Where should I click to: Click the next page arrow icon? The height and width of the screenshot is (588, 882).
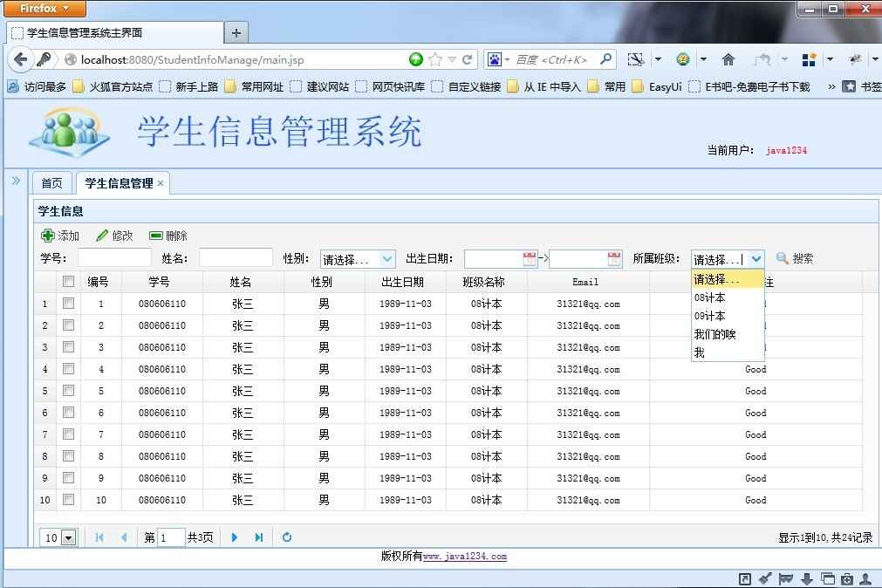click(x=234, y=537)
